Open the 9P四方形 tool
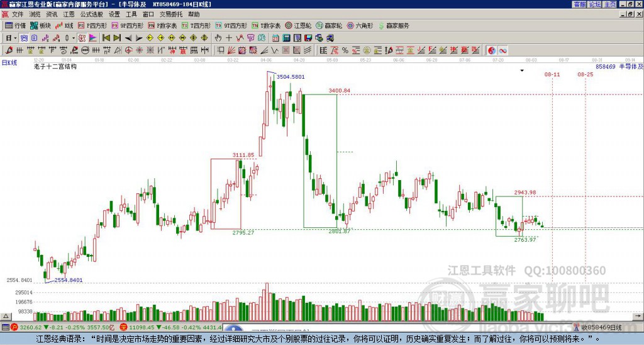This screenshot has width=644, height=345. 127,25
